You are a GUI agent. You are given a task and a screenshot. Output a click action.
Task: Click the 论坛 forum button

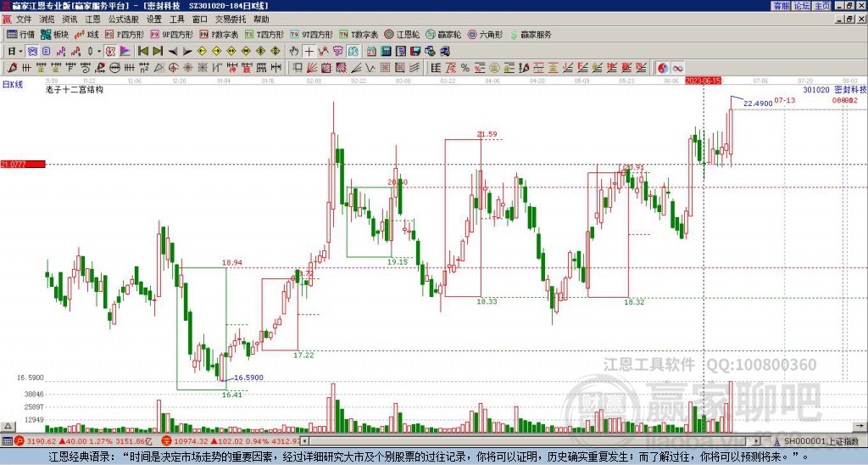802,6
